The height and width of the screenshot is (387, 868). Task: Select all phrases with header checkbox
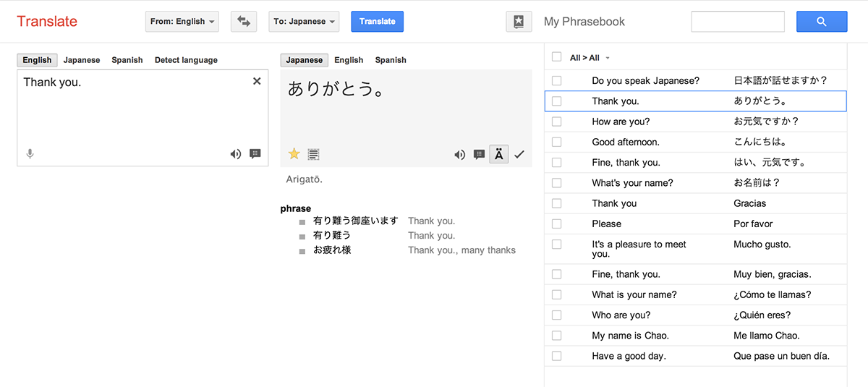click(x=556, y=57)
